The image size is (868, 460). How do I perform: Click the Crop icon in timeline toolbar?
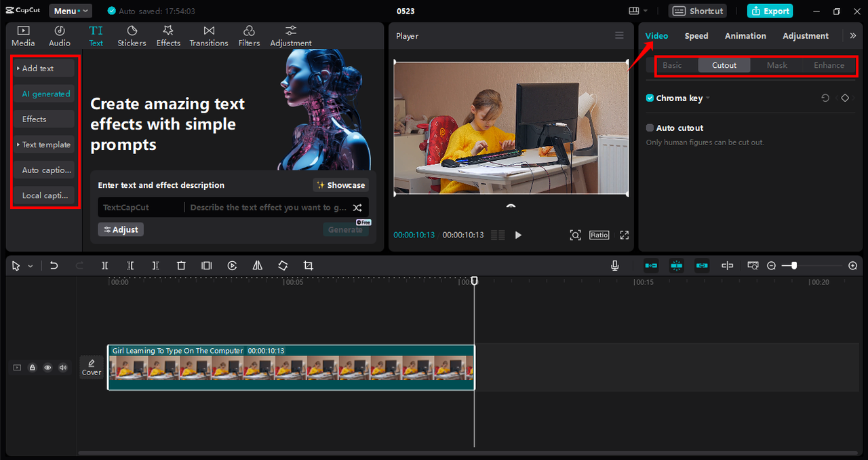coord(309,266)
